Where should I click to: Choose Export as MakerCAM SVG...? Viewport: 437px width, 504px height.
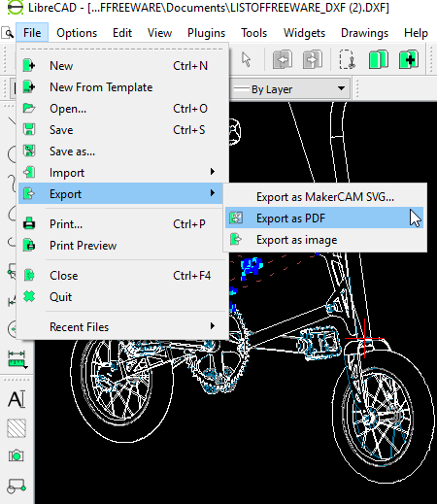pyautogui.click(x=325, y=197)
